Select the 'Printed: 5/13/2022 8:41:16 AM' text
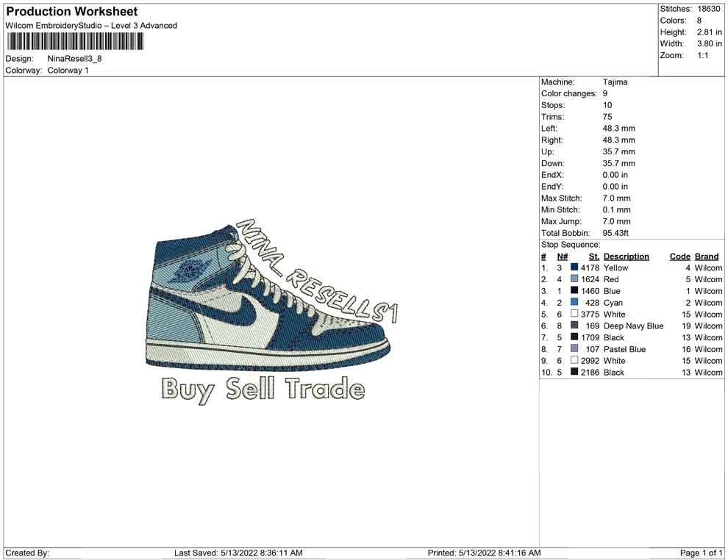Viewport: 728px width, 560px height. (x=485, y=553)
